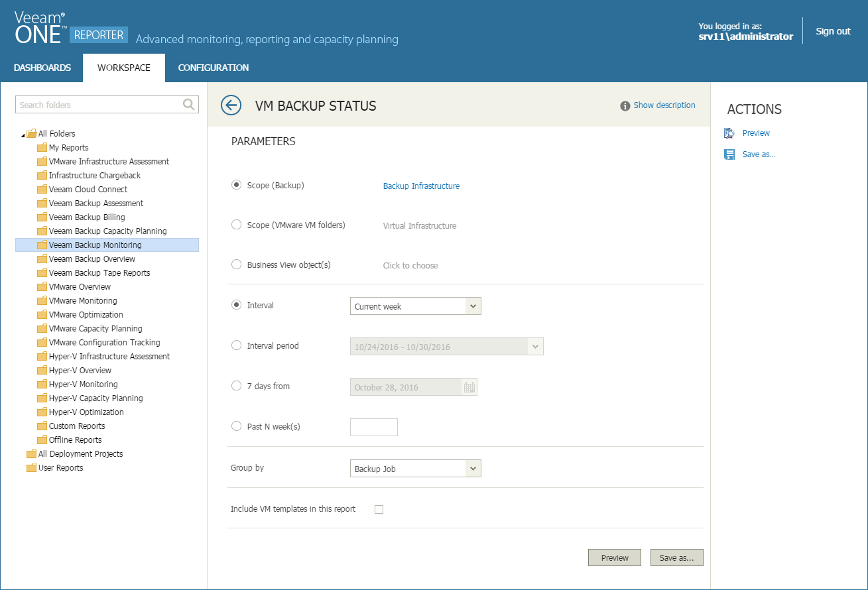Open the VMware Infrastructure Assessment folder

(109, 161)
